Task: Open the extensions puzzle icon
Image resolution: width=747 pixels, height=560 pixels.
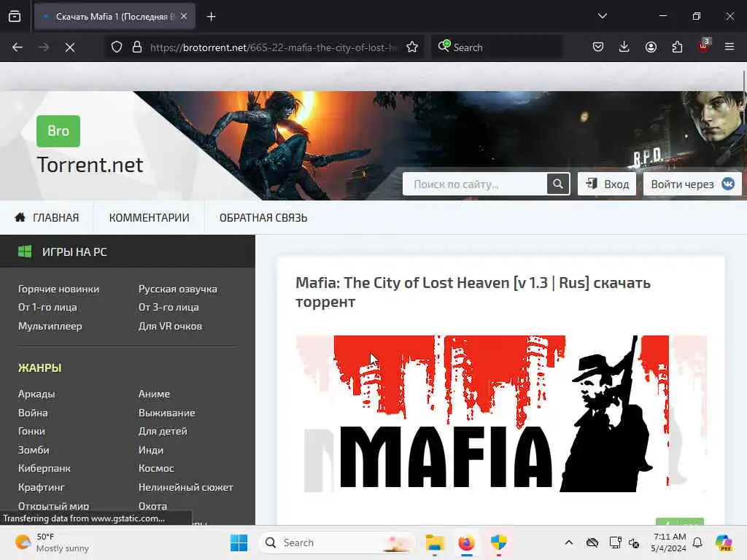Action: pyautogui.click(x=677, y=47)
